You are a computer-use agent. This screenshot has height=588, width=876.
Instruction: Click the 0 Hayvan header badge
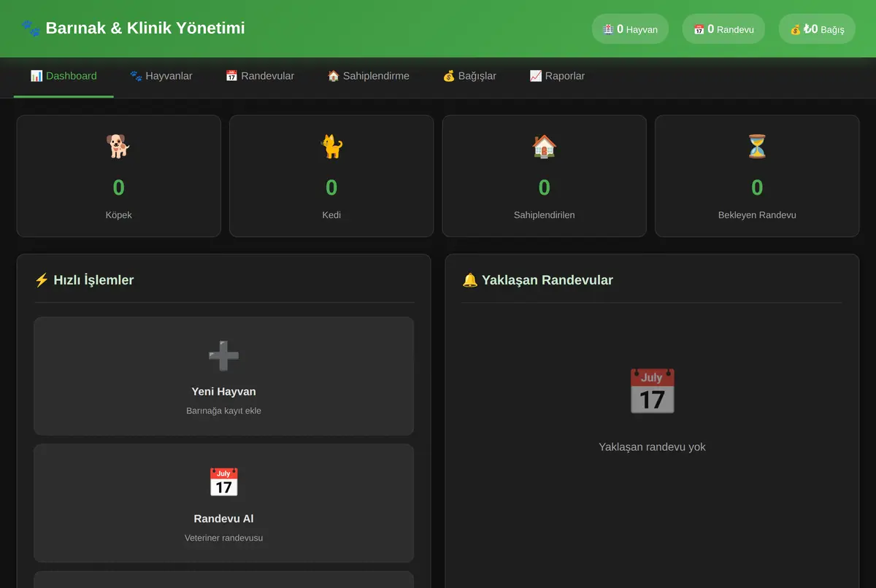coord(630,29)
